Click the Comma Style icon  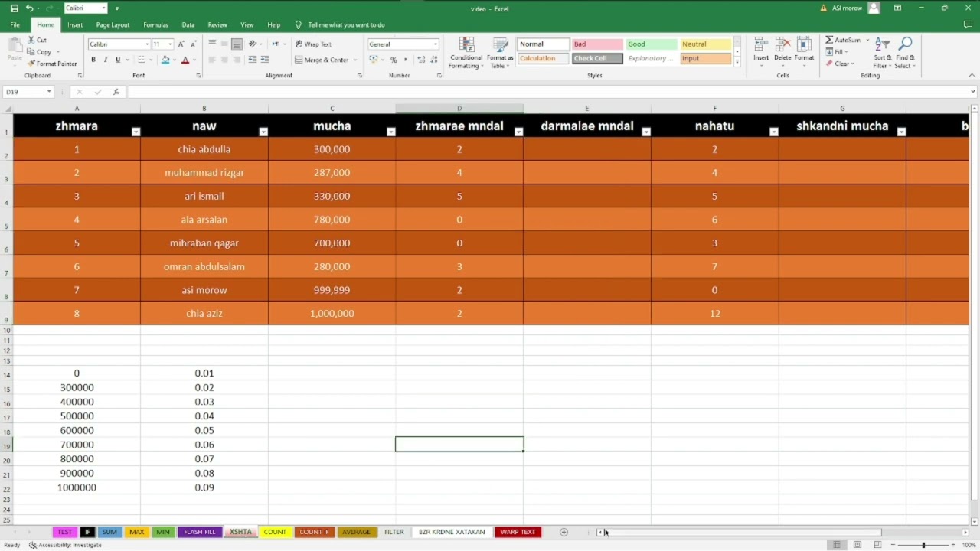(405, 60)
